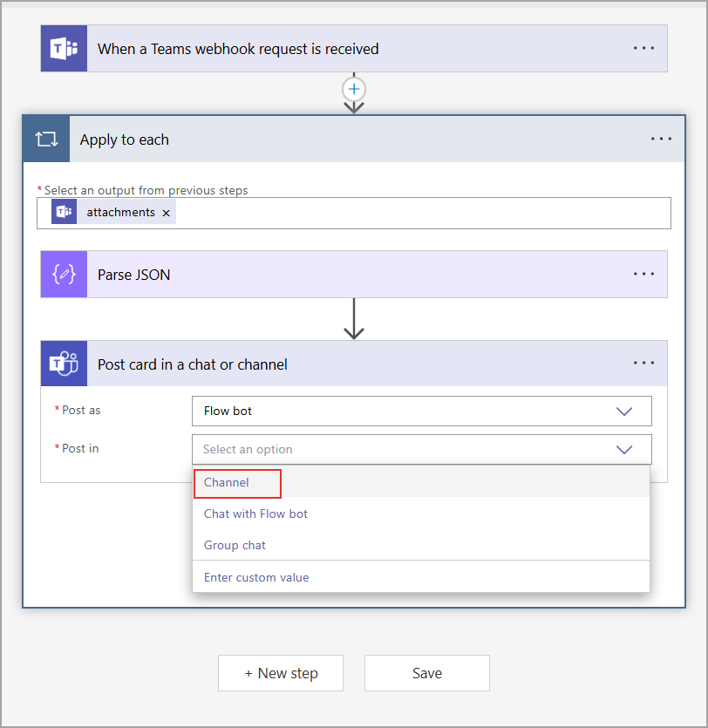Click the output selection field in Apply to each
The height and width of the screenshot is (728, 708).
point(392,212)
